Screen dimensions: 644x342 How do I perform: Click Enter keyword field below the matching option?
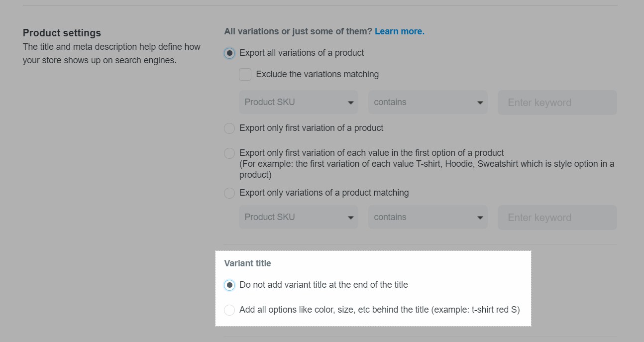[557, 218]
